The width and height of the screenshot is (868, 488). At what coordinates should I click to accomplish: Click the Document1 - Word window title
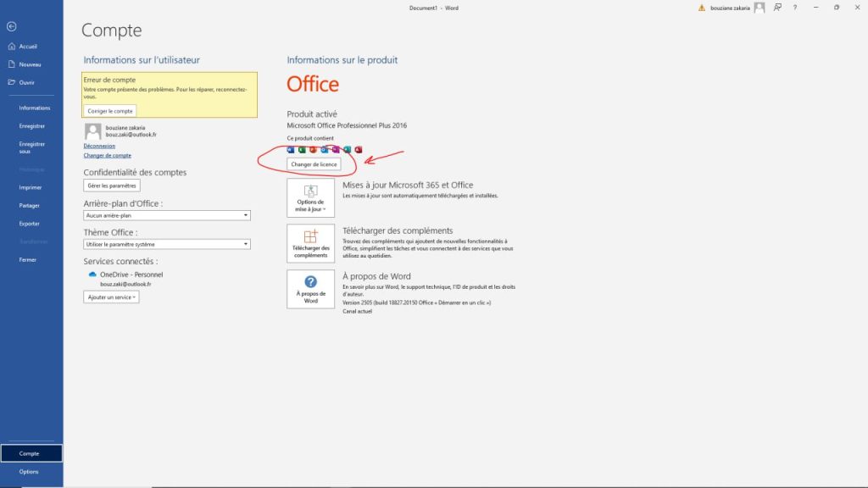tap(434, 8)
